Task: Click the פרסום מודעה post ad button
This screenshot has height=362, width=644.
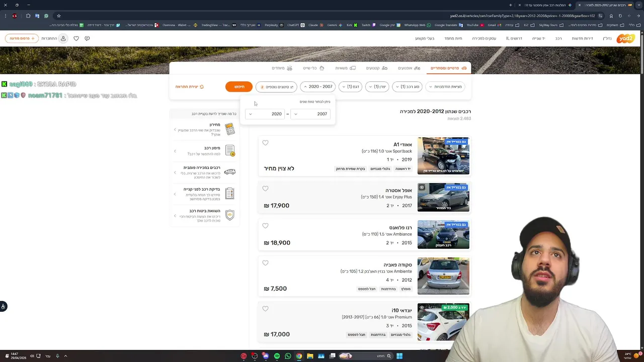Action: point(22,38)
